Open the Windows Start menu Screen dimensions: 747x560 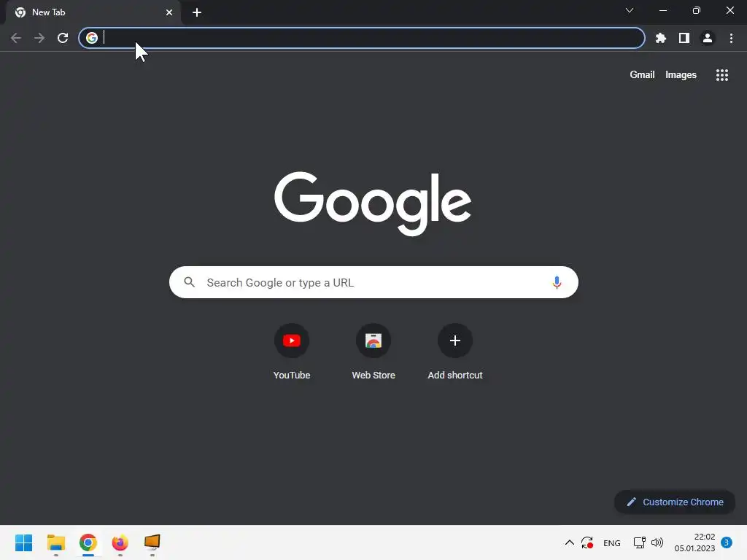point(24,542)
